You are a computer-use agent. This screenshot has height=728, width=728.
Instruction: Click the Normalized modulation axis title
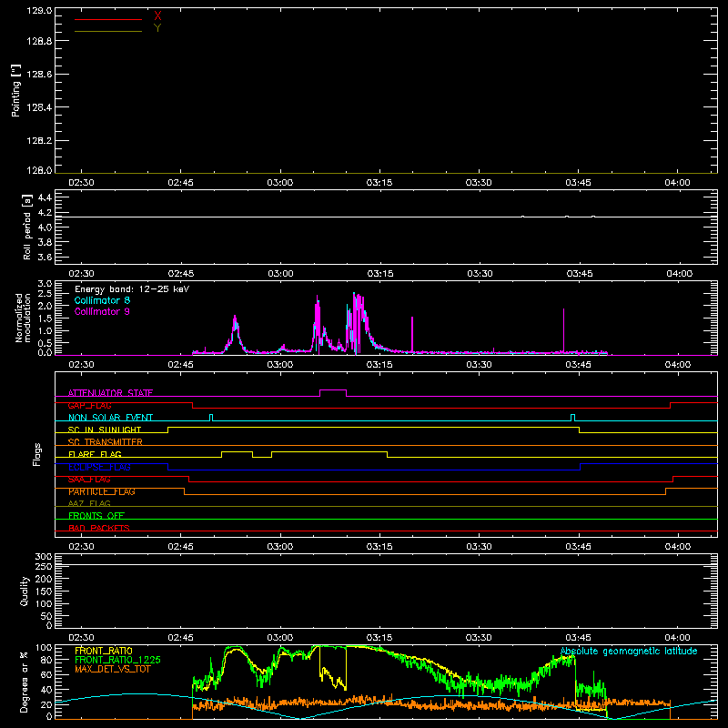click(x=23, y=318)
